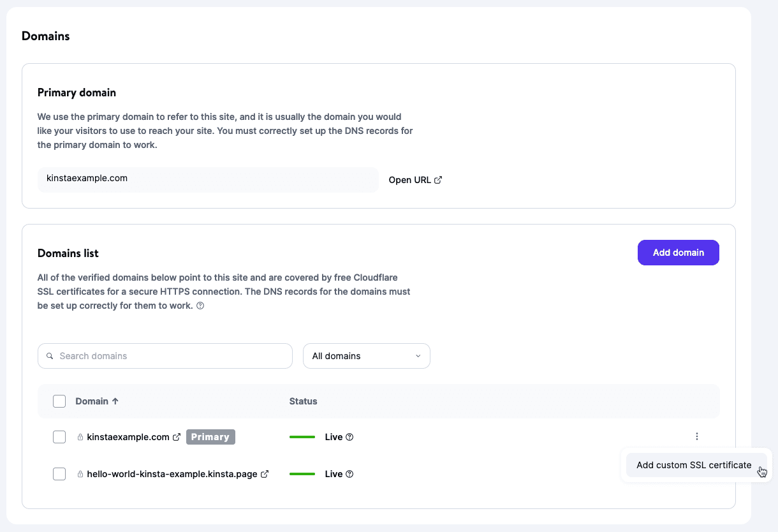The width and height of the screenshot is (778, 532).
Task: Check the box for hello-world-kinsta-example.kinsta.page row
Action: click(x=59, y=474)
